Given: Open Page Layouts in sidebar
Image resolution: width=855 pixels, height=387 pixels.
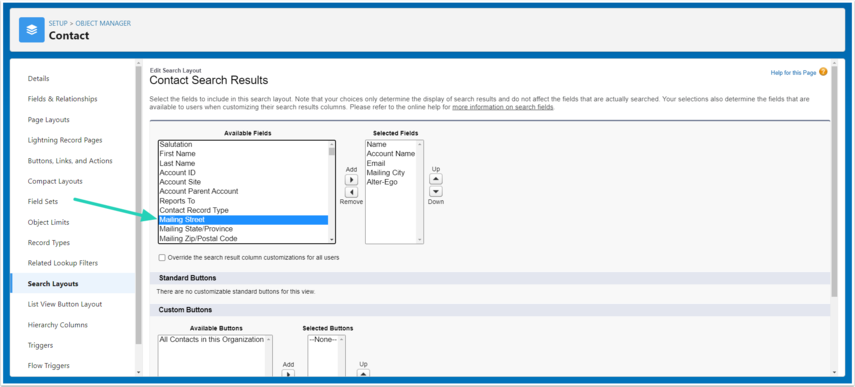Looking at the screenshot, I should coord(49,120).
